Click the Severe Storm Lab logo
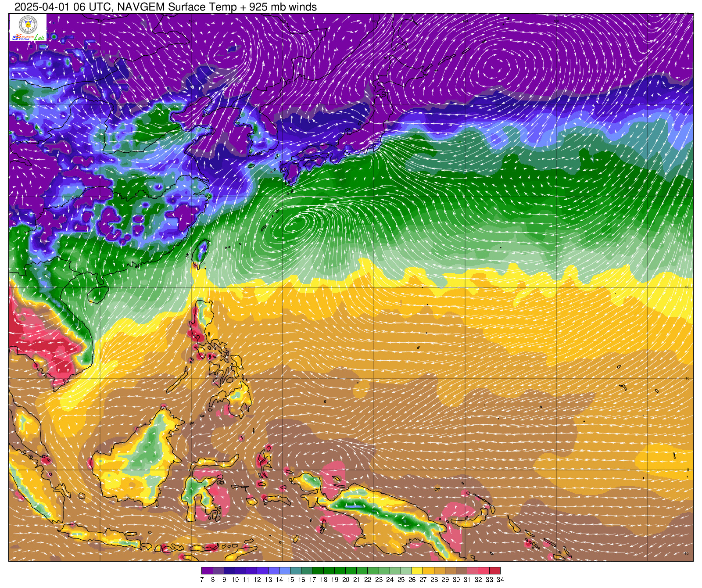The height and width of the screenshot is (588, 702). point(28,37)
